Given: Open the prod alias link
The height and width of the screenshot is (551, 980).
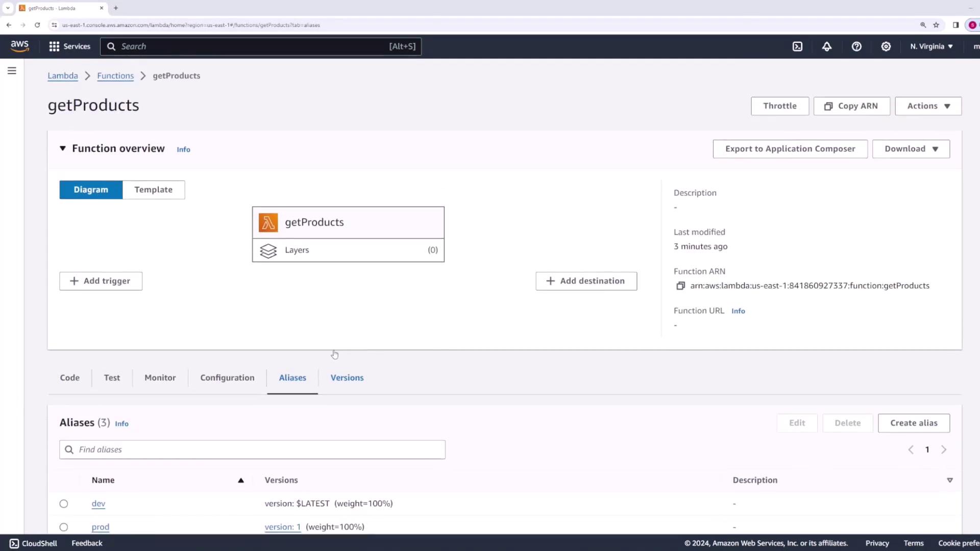Looking at the screenshot, I should point(101,527).
